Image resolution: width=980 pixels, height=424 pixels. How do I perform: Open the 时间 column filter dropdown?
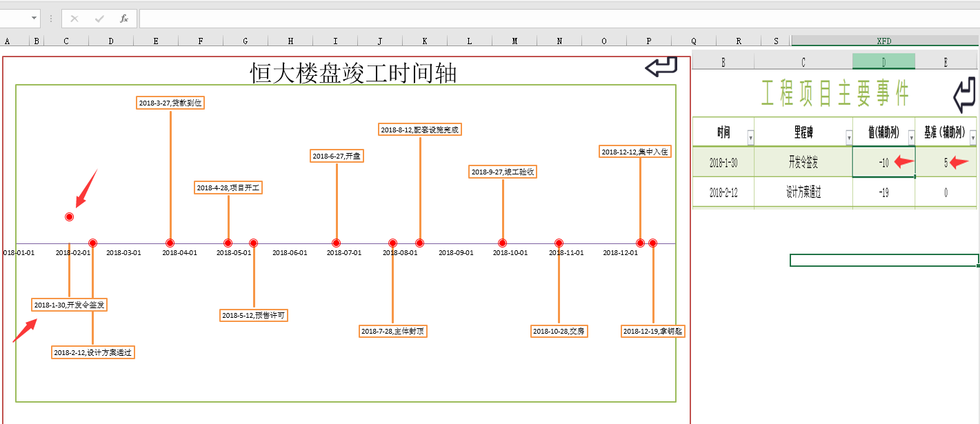coord(750,137)
